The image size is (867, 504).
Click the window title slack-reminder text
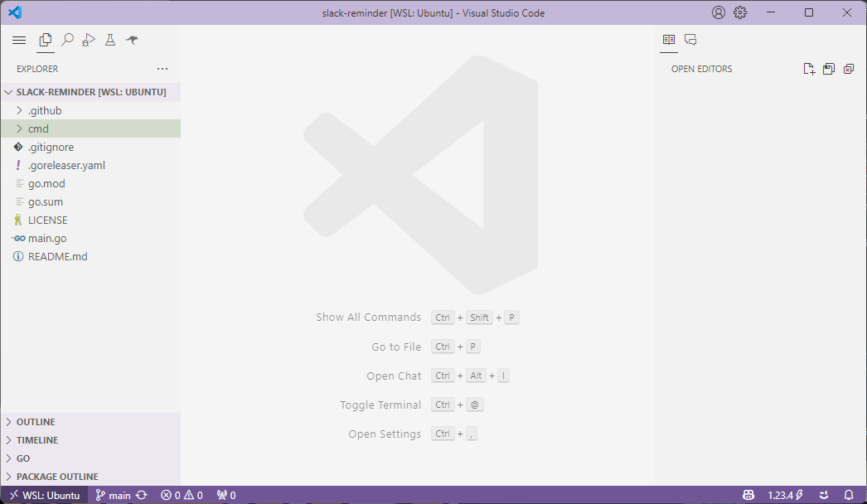(433, 12)
